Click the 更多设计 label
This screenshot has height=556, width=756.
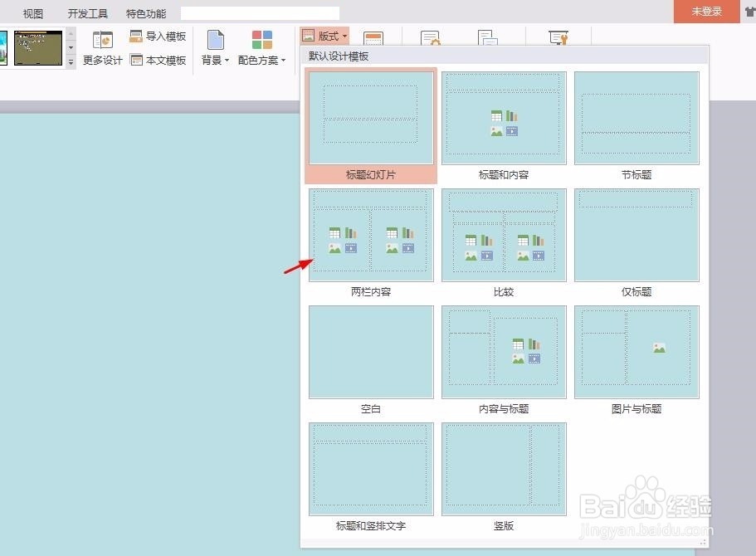(x=103, y=61)
